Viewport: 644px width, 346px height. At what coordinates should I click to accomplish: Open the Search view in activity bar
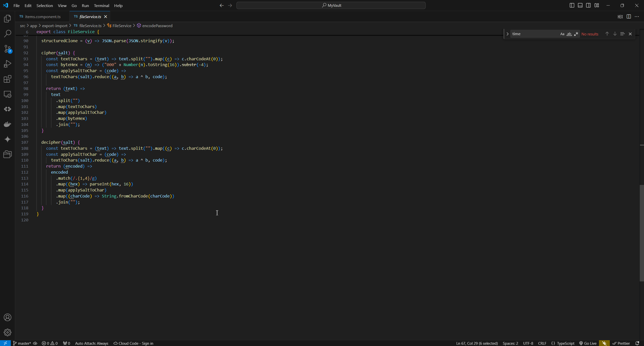pyautogui.click(x=8, y=34)
